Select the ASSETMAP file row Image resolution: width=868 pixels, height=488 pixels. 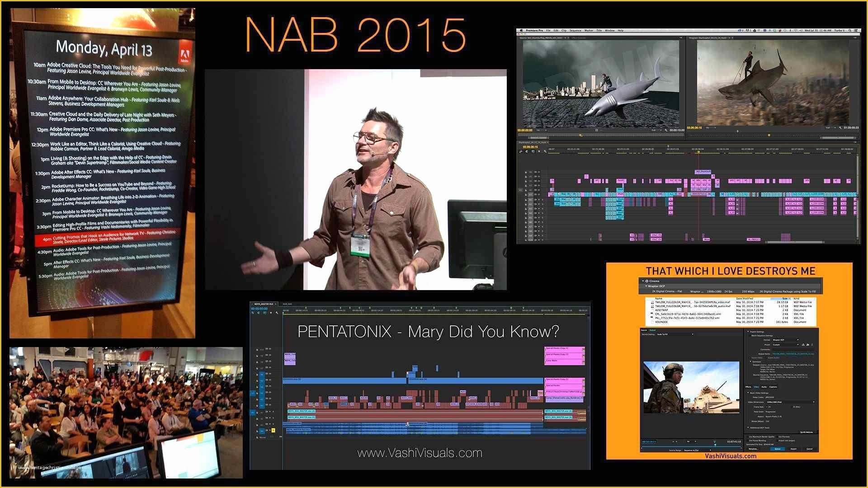(731, 310)
